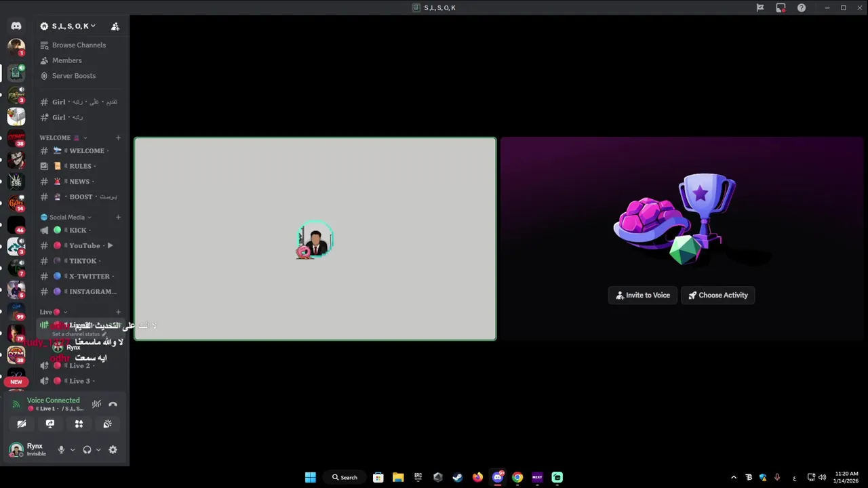Click Invite to Voice button
The image size is (868, 488).
click(643, 296)
